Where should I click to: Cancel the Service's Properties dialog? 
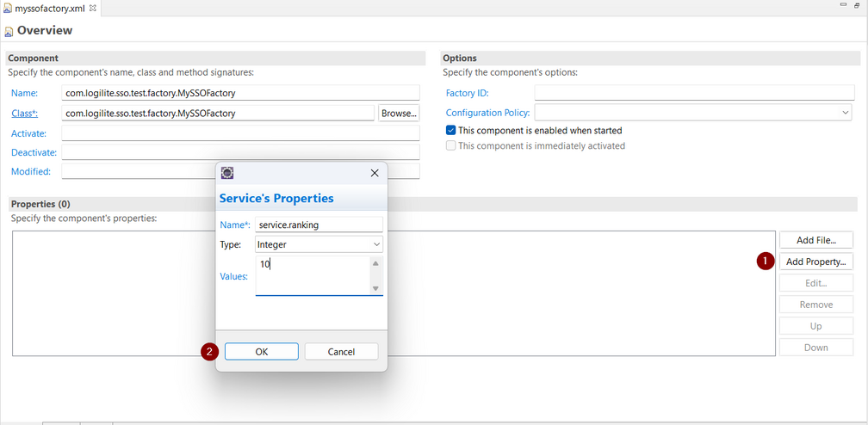(x=341, y=351)
